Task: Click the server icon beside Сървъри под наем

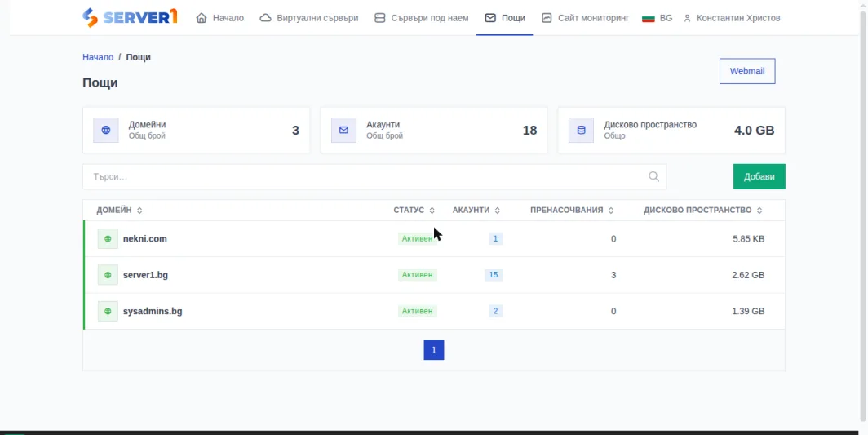Action: (380, 18)
